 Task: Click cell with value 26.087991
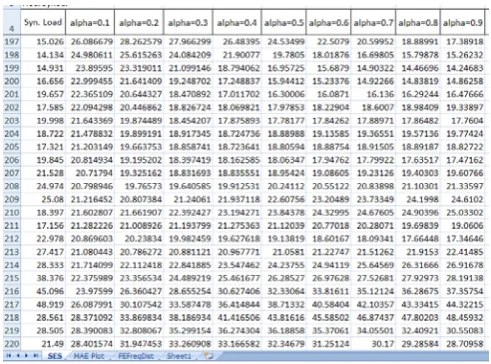(90, 304)
